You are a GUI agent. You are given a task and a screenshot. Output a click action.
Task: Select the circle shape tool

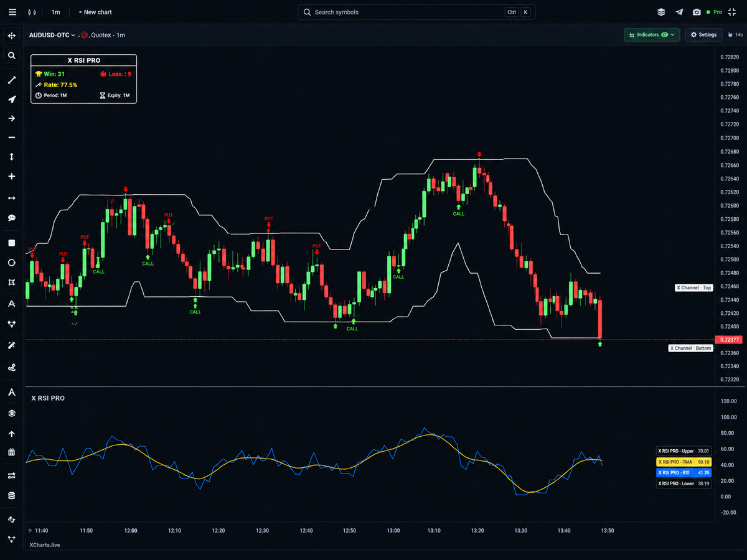click(x=11, y=263)
